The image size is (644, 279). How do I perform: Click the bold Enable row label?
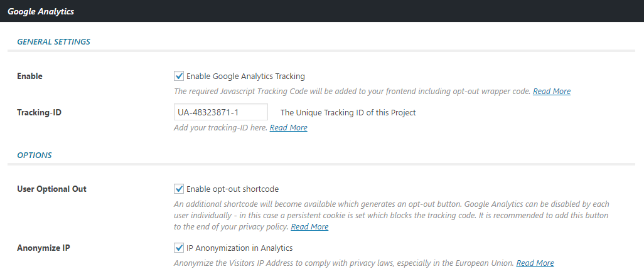pos(30,76)
